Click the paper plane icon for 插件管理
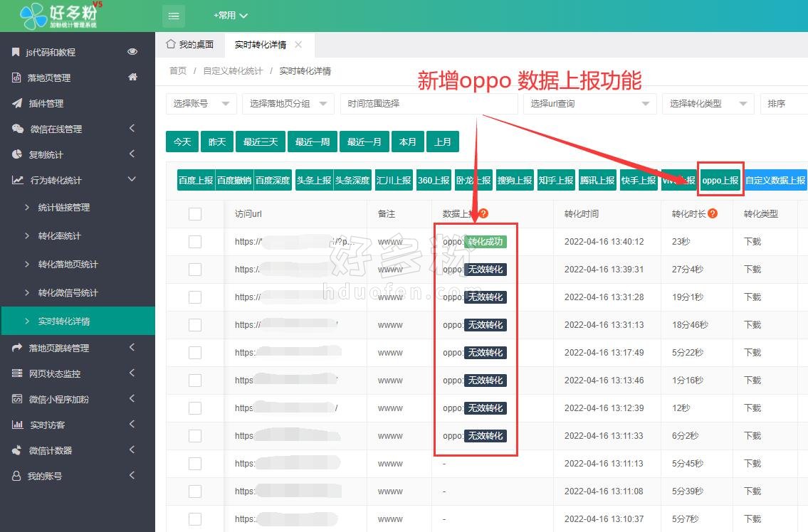 [x=17, y=104]
